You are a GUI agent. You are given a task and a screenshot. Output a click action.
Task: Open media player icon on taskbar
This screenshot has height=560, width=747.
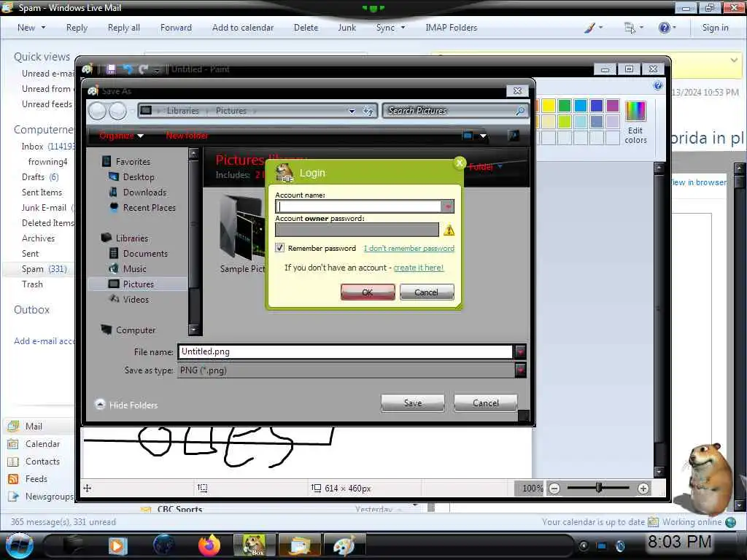pyautogui.click(x=117, y=545)
